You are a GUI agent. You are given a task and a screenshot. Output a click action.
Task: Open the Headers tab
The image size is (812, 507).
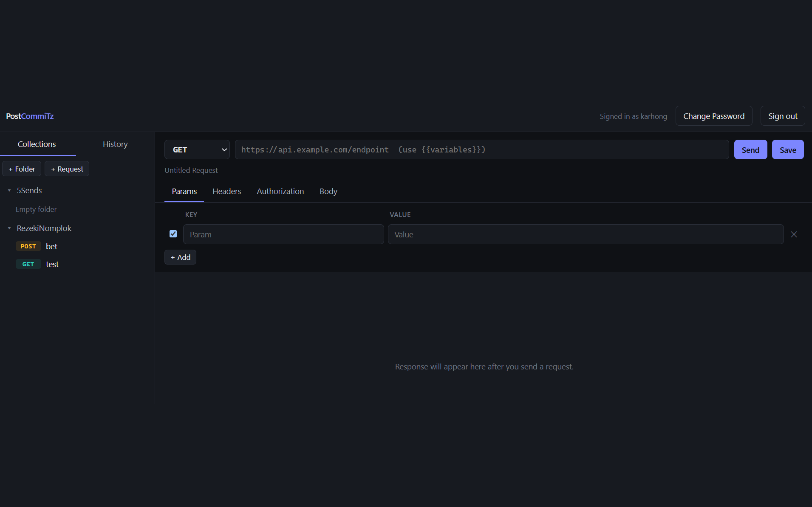click(227, 192)
